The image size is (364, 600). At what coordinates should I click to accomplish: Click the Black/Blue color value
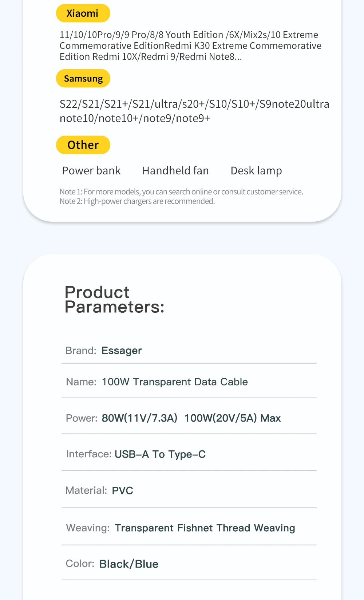tap(129, 564)
